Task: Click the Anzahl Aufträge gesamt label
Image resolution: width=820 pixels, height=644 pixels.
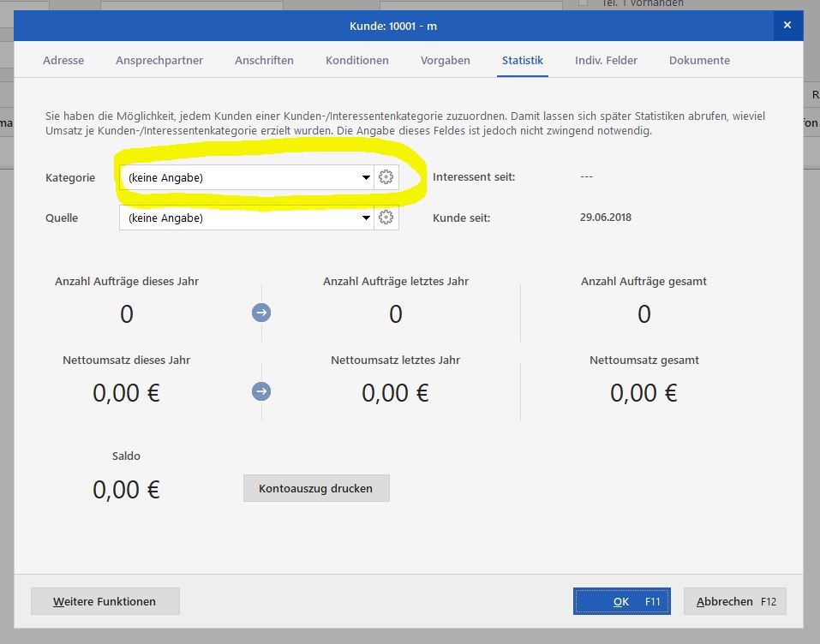Action: 643,281
